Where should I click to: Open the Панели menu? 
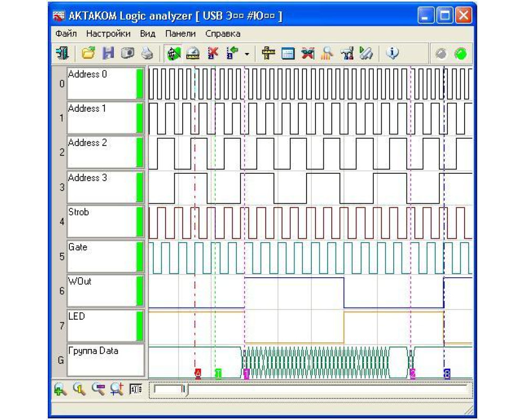click(x=180, y=34)
